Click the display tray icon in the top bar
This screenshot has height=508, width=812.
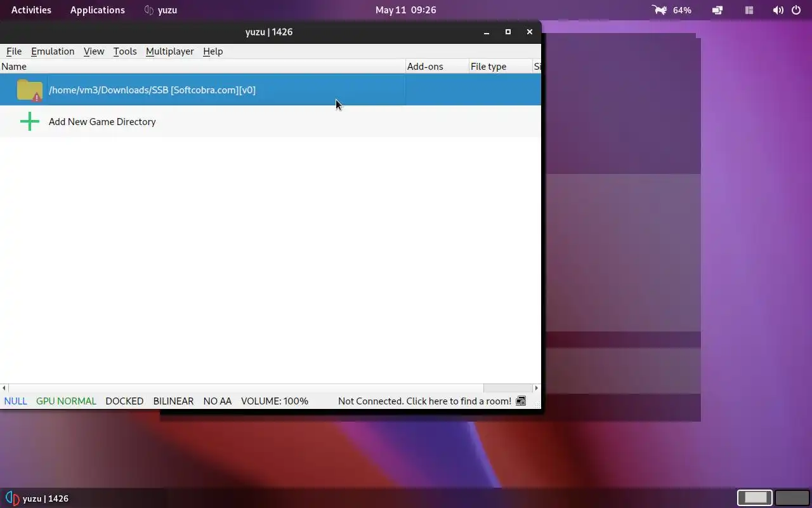coord(717,10)
